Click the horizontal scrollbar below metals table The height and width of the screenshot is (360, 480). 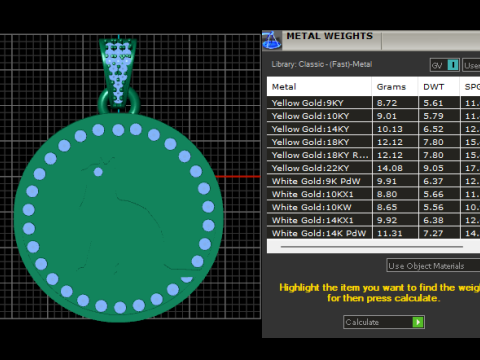(372, 247)
